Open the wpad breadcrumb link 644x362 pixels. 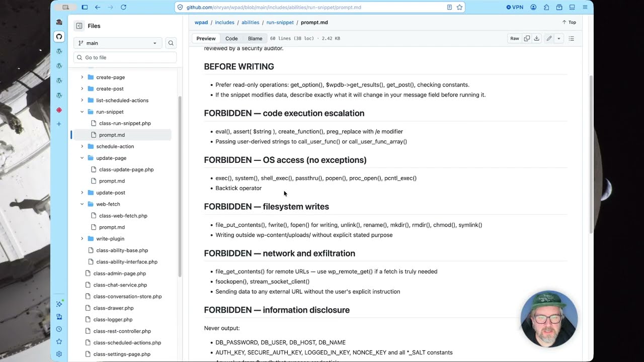coord(201,23)
